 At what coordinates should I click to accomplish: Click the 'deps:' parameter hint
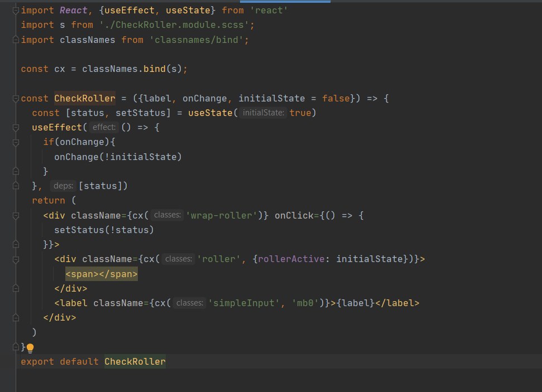click(63, 186)
